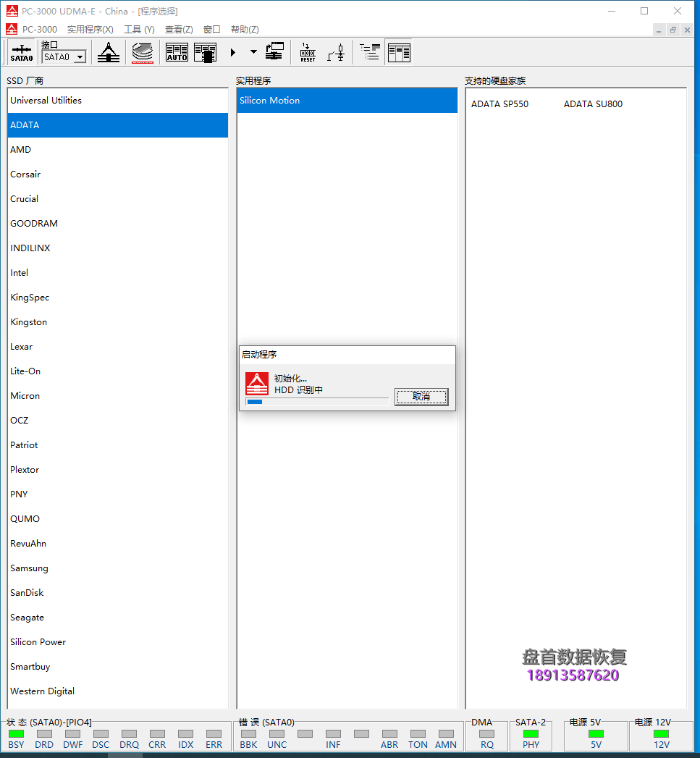Image resolution: width=700 pixels, height=758 pixels.
Task: Click the RESET toolbar icon
Action: [308, 52]
